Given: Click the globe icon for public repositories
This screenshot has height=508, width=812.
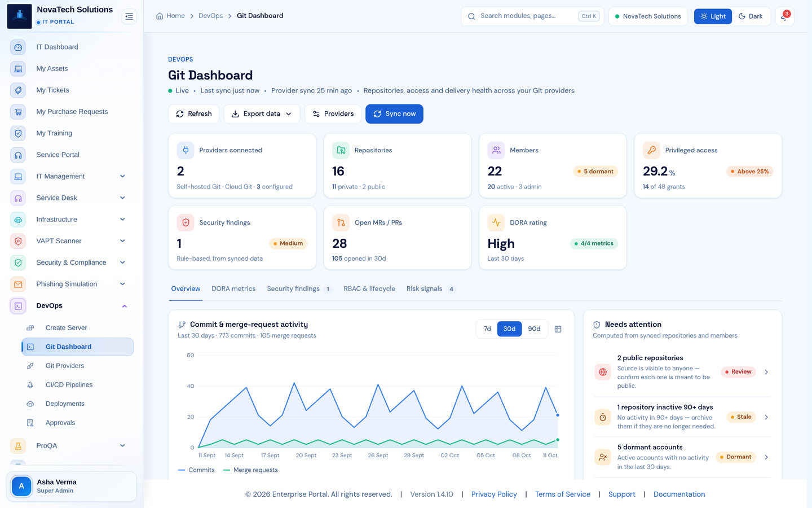Looking at the screenshot, I should tap(603, 372).
